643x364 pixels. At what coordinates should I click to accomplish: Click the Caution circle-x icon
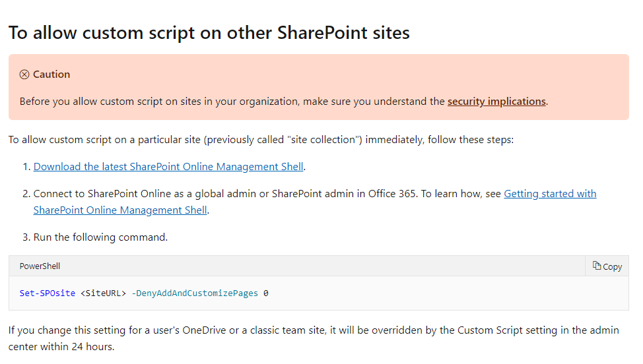click(x=24, y=75)
